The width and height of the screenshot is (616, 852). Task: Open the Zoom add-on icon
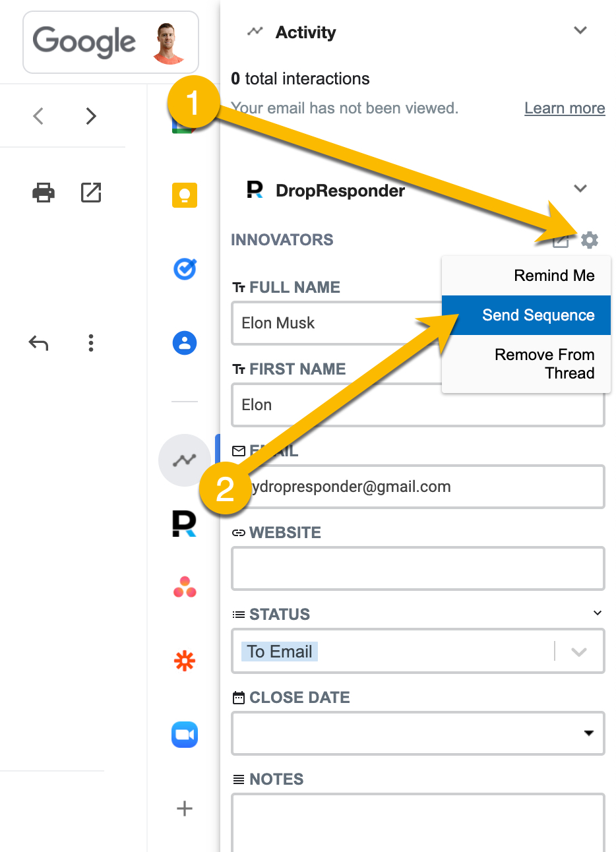pos(185,735)
